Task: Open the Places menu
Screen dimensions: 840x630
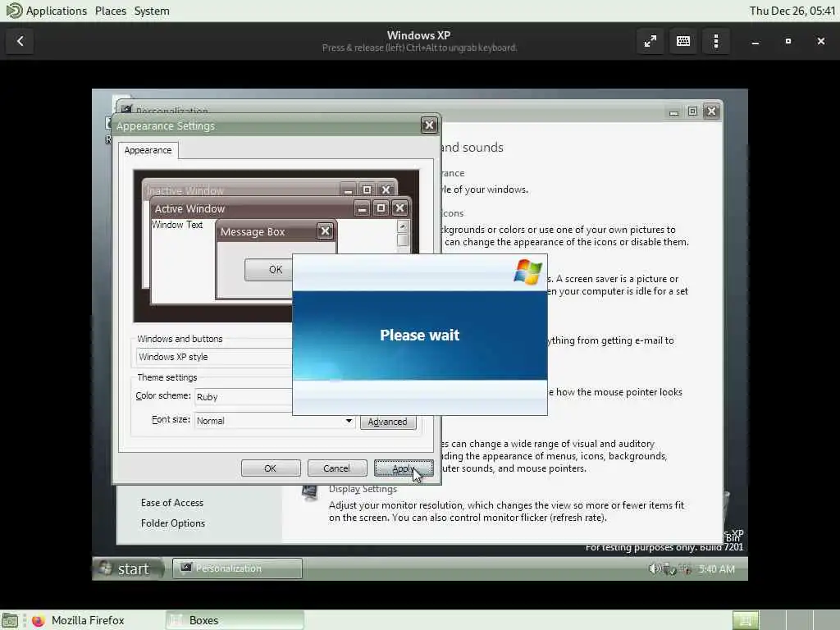Action: tap(111, 11)
